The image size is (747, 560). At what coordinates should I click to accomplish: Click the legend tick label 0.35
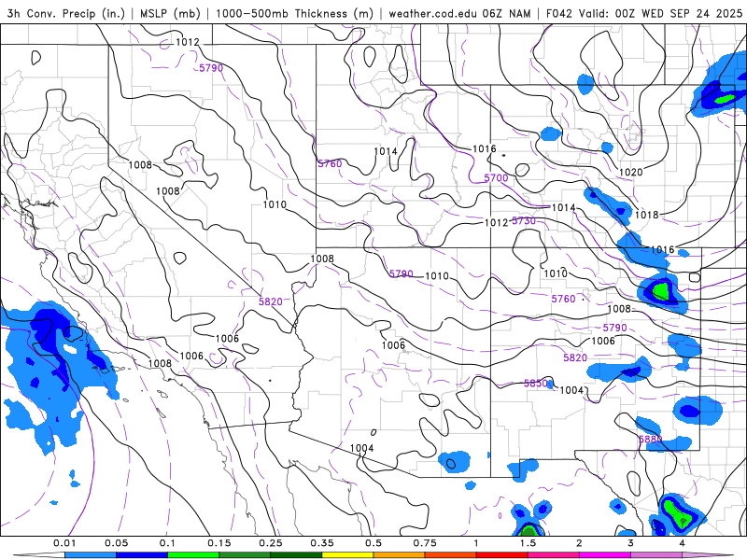[x=322, y=543]
